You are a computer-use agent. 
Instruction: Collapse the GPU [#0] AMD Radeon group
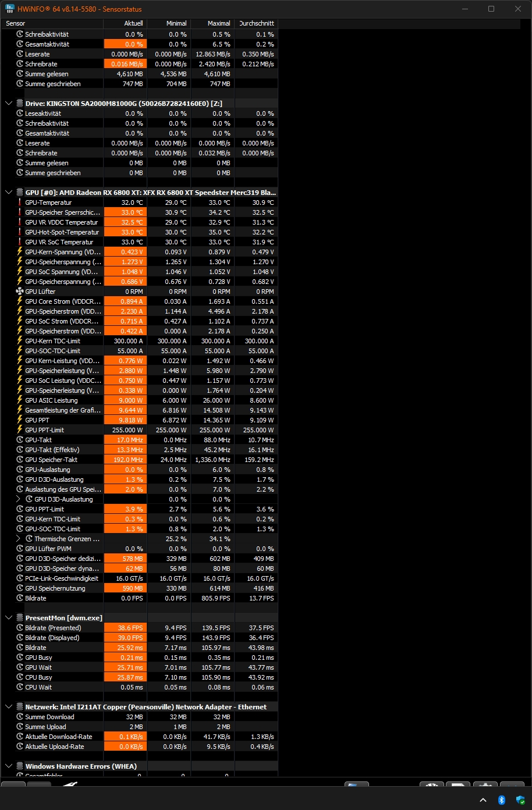9,193
